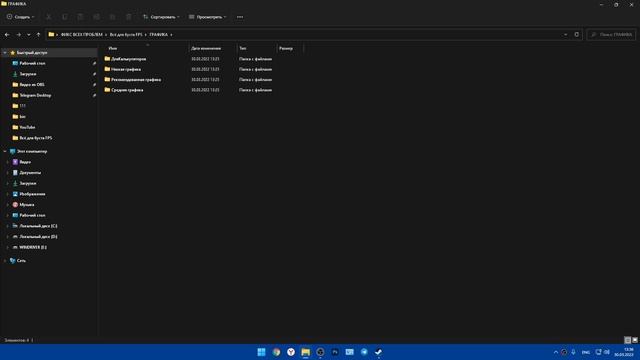Open OBS Studio from taskbar
640x360 pixels.
click(320, 352)
